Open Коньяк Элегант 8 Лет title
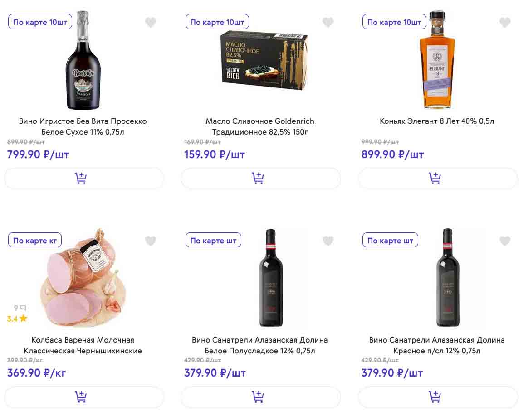The image size is (528, 420). (x=437, y=121)
